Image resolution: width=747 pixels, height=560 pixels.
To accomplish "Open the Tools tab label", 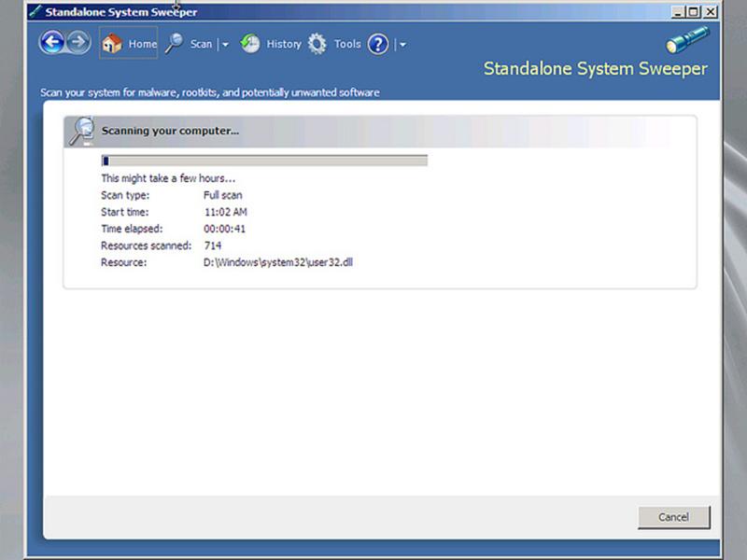I will click(x=347, y=44).
